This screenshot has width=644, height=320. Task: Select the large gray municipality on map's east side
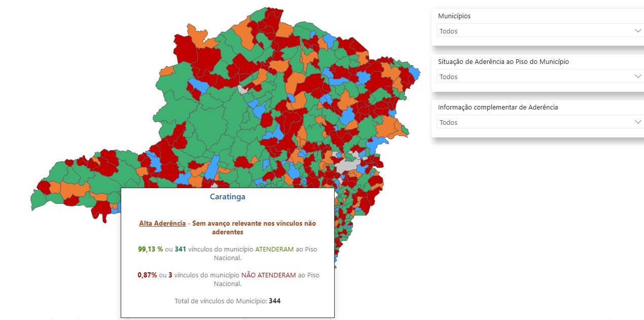pyautogui.click(x=348, y=165)
